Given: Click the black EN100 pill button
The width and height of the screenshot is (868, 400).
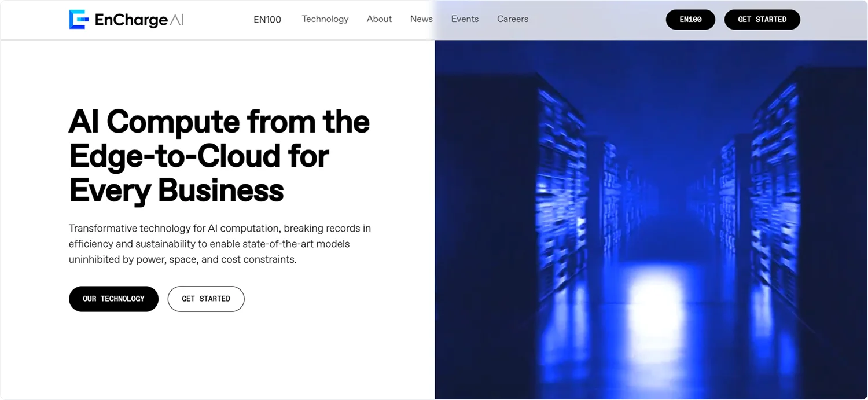Looking at the screenshot, I should point(690,19).
